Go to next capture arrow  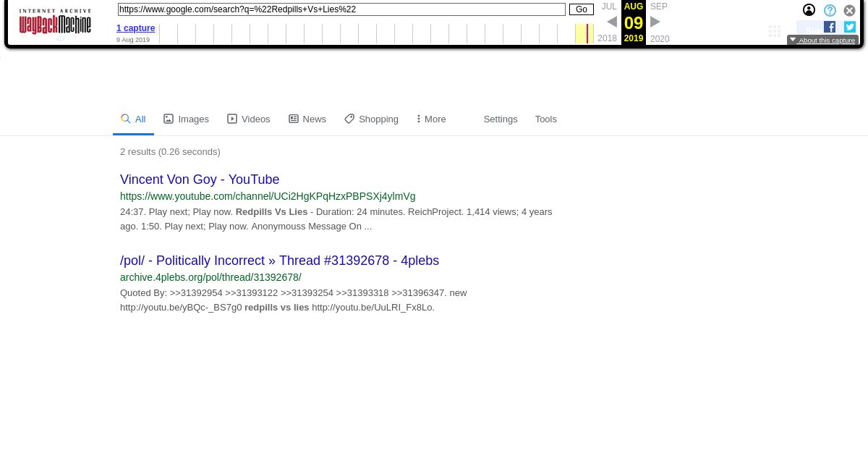[655, 22]
